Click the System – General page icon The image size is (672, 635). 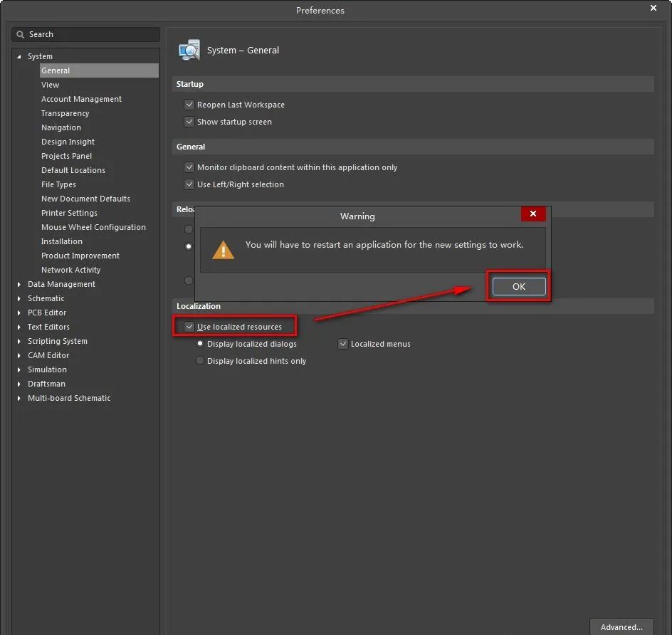(189, 51)
